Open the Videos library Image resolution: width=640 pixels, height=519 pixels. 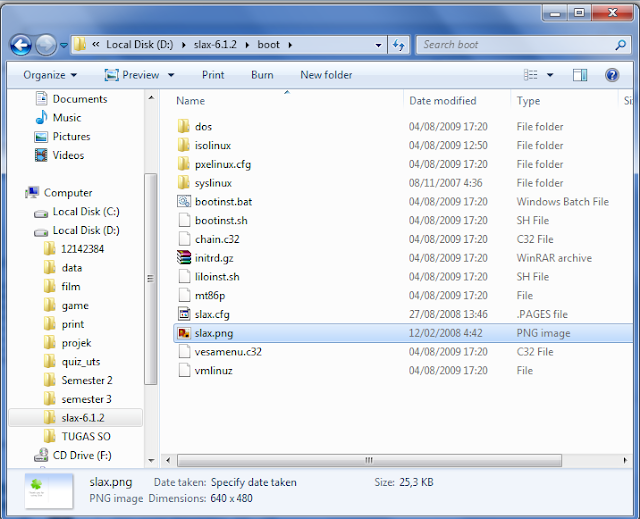(x=60, y=155)
